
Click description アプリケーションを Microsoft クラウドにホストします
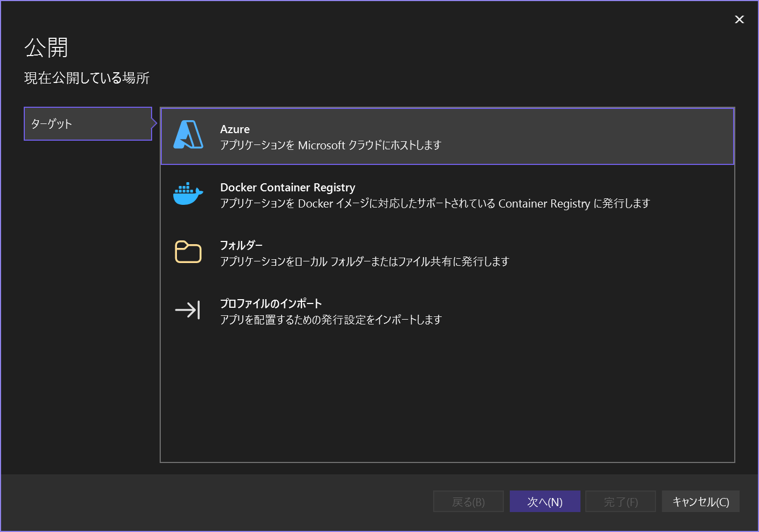pyautogui.click(x=331, y=145)
